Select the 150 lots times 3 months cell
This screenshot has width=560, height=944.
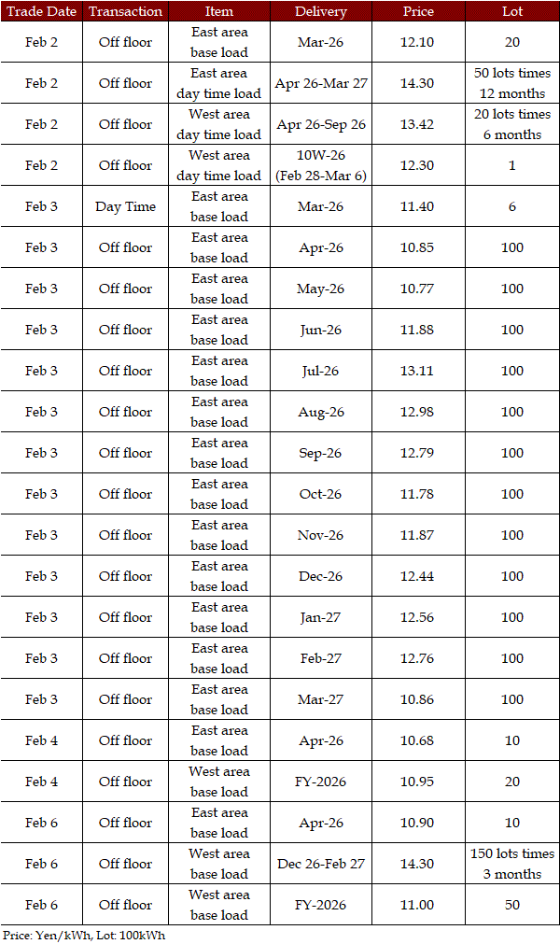point(511,864)
